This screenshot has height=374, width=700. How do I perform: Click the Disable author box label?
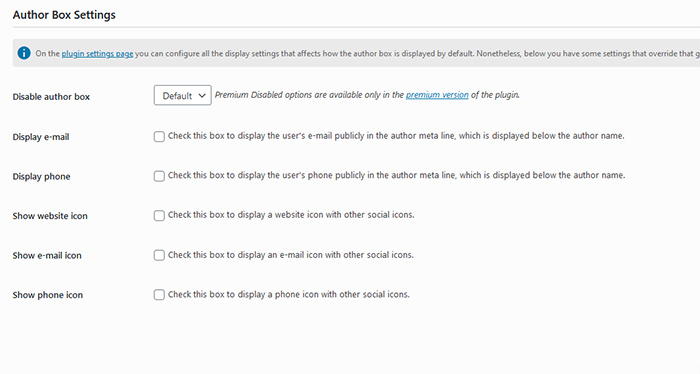tap(51, 96)
